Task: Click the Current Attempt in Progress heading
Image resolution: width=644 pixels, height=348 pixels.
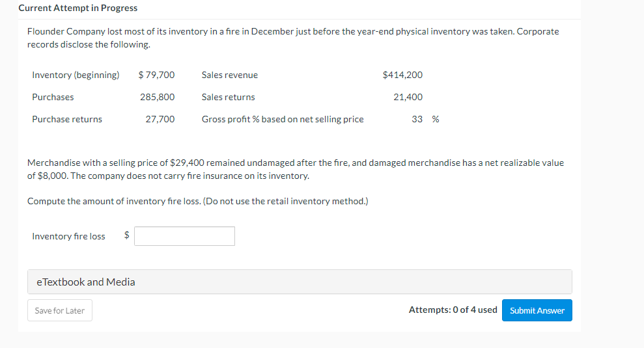Action: click(x=78, y=8)
